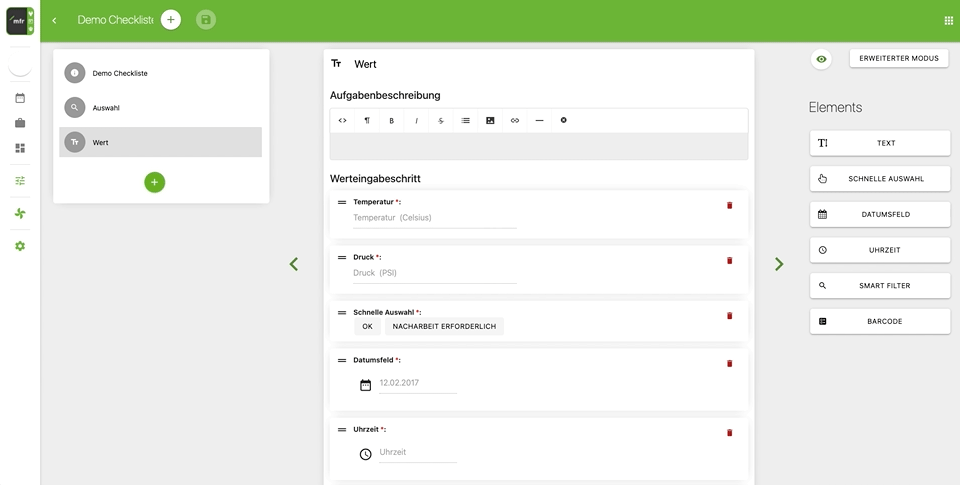Select NACHARBEIT ERFORDERLICH option
The height and width of the screenshot is (485, 960).
[x=444, y=326]
